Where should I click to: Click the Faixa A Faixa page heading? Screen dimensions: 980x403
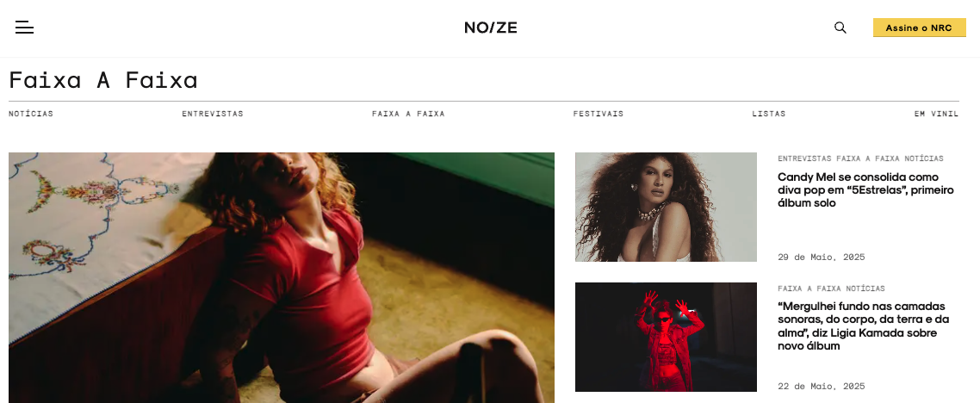(x=103, y=81)
